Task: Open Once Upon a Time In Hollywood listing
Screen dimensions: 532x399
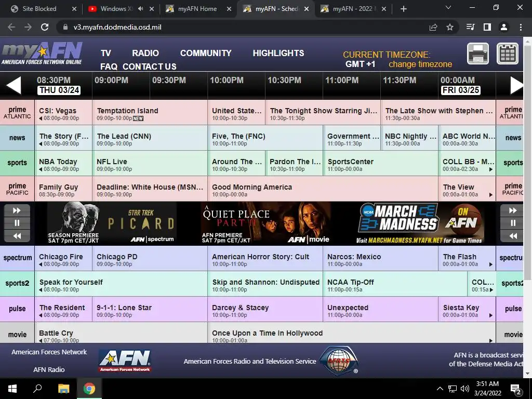Action: pos(352,333)
